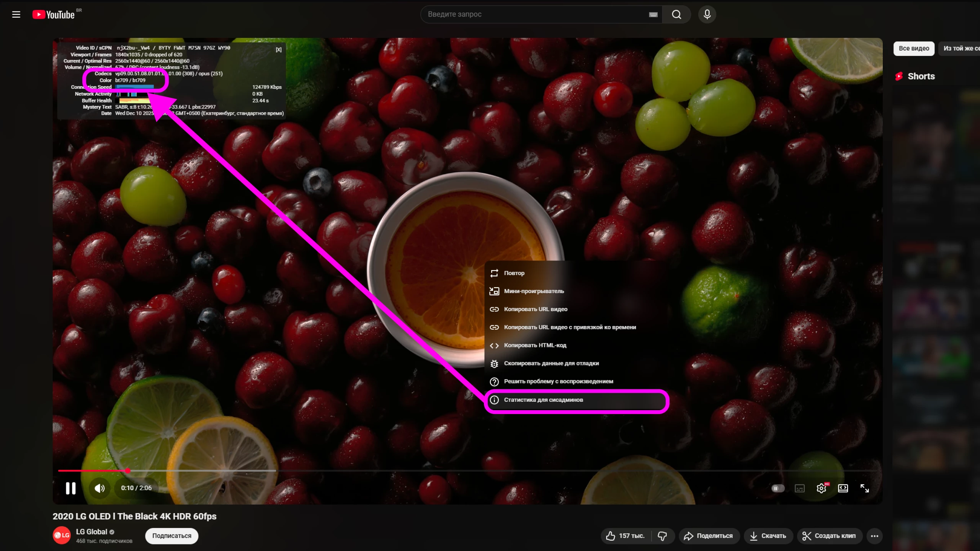Click the search magnifier button
The width and height of the screenshot is (980, 551).
click(676, 15)
